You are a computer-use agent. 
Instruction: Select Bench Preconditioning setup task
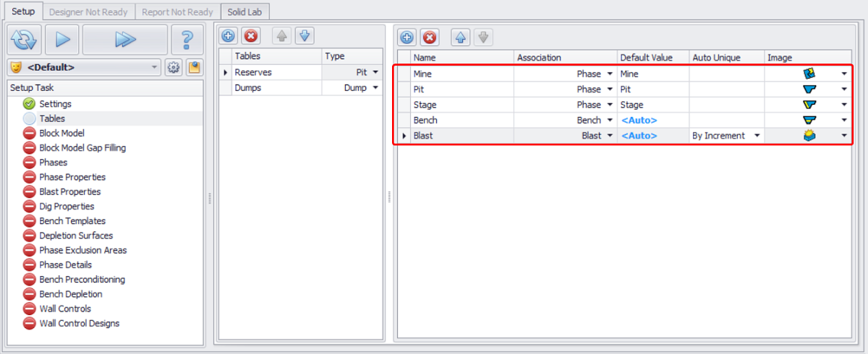82,280
